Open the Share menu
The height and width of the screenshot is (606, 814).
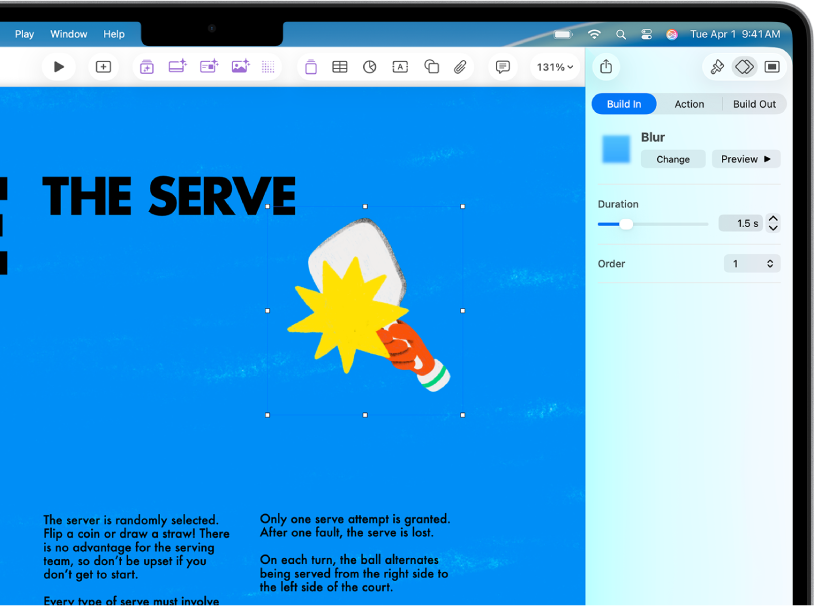tap(606, 67)
